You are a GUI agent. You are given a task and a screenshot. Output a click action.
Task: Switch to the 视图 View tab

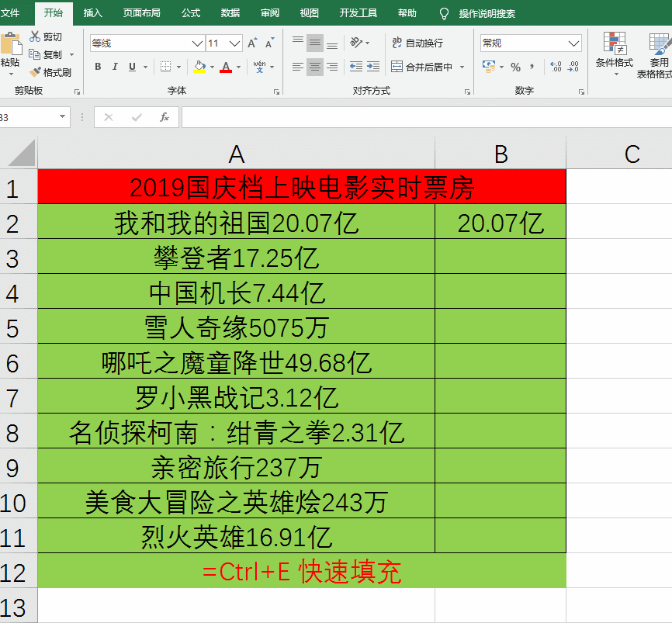[x=310, y=13]
